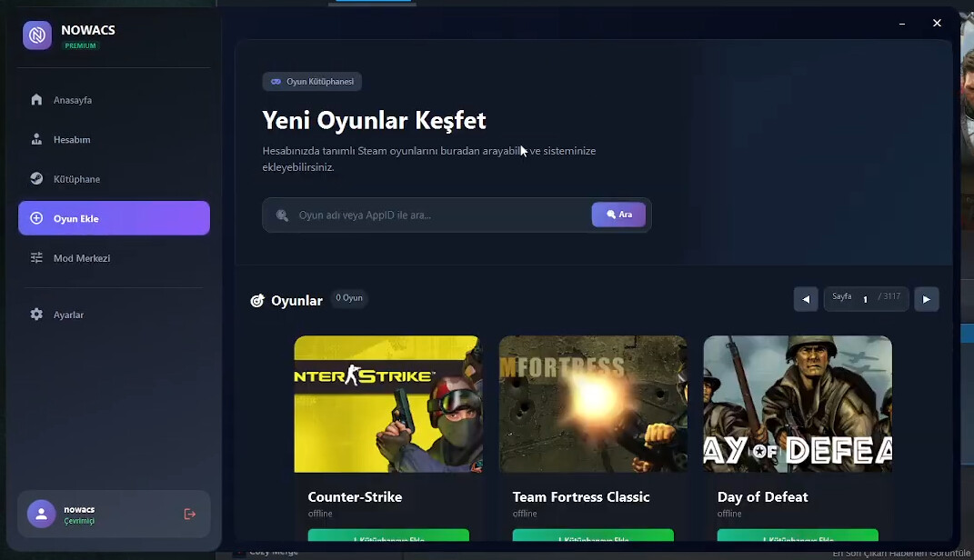Select the Oyun Ekle menu item
Screen dimensions: 974x560
click(x=114, y=218)
